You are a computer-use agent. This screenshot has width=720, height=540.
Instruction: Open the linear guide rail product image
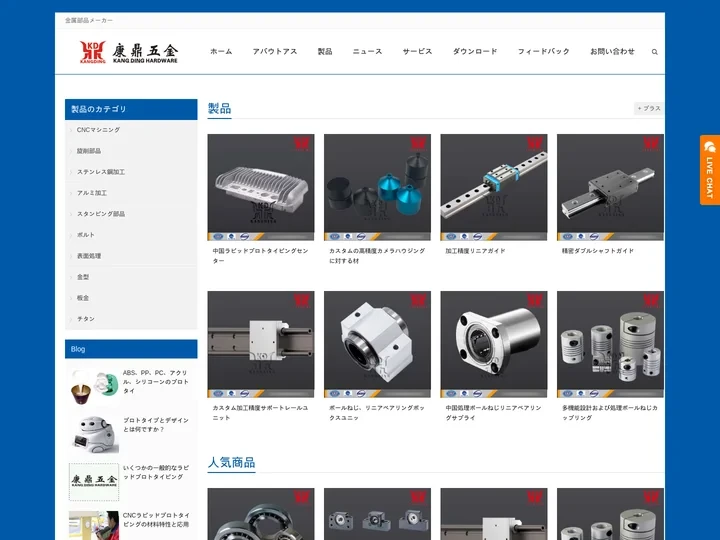(x=494, y=187)
